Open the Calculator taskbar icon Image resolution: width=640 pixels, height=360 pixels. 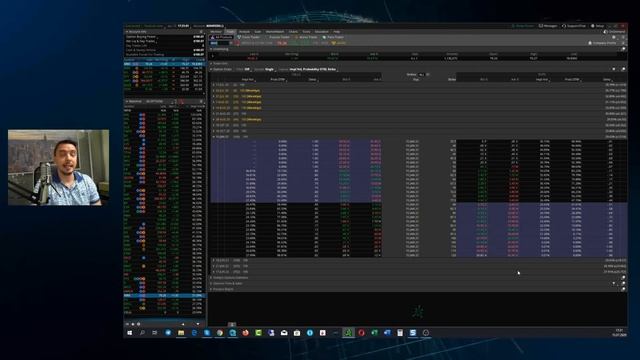pos(400,333)
